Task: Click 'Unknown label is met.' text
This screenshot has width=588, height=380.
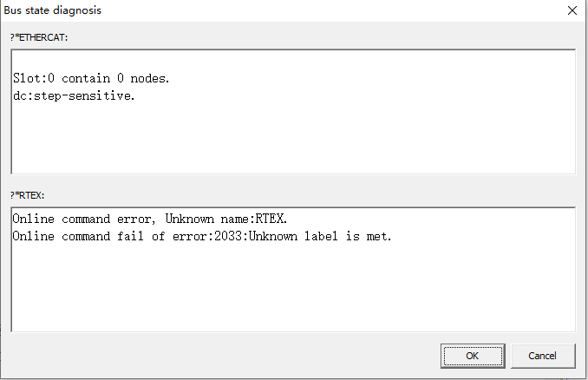Action: coord(320,236)
